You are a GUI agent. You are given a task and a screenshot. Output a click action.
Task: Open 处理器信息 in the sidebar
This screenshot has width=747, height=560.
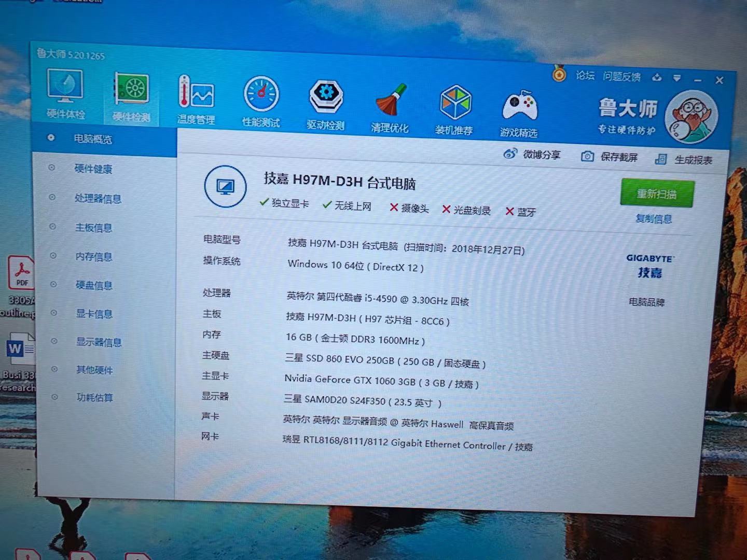tap(98, 198)
